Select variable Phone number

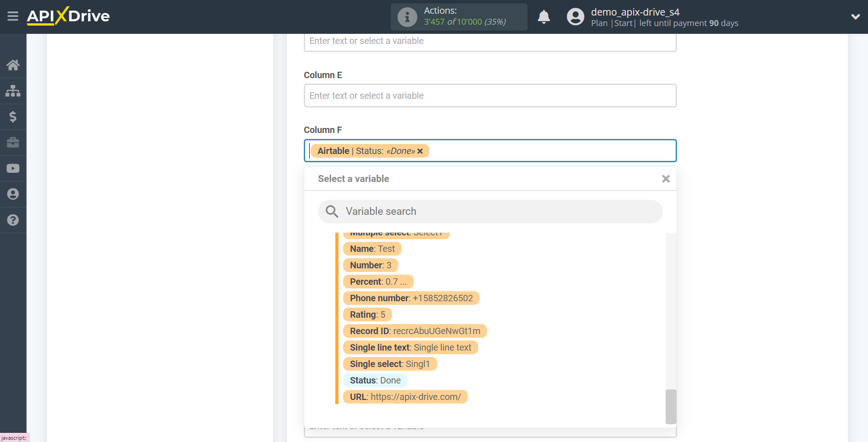411,298
